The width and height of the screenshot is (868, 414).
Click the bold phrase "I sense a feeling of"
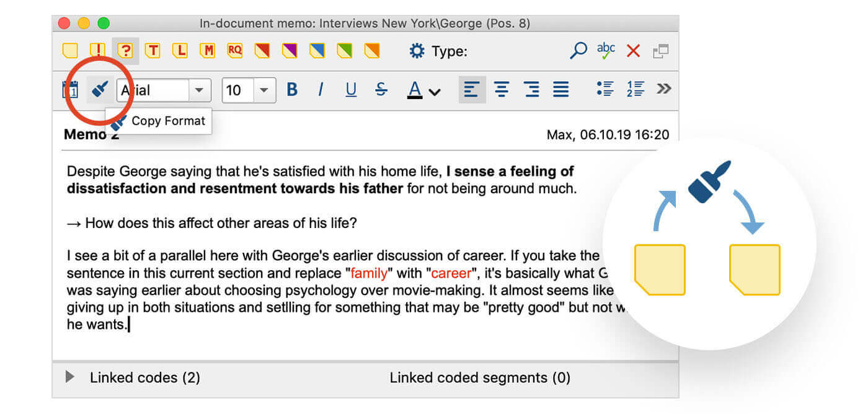(x=510, y=172)
